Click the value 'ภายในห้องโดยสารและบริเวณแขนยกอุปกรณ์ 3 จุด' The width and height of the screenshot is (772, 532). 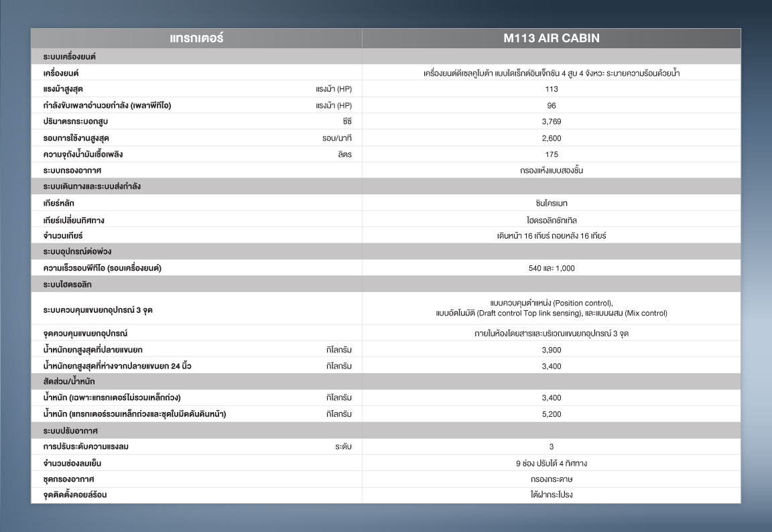pos(552,334)
